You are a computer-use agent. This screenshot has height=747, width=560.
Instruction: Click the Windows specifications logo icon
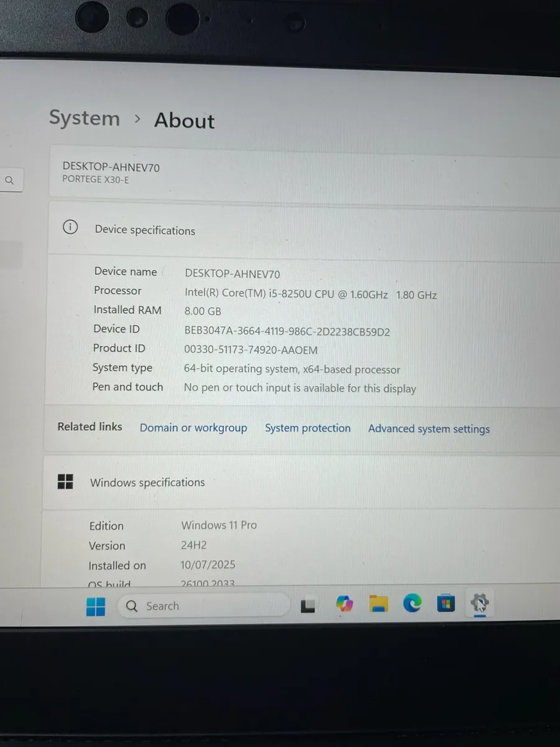click(x=65, y=481)
